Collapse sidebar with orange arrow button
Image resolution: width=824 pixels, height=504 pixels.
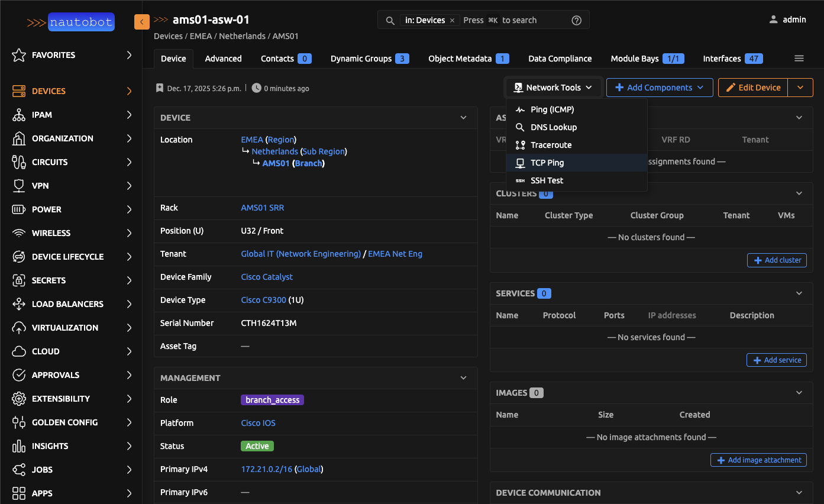point(142,22)
